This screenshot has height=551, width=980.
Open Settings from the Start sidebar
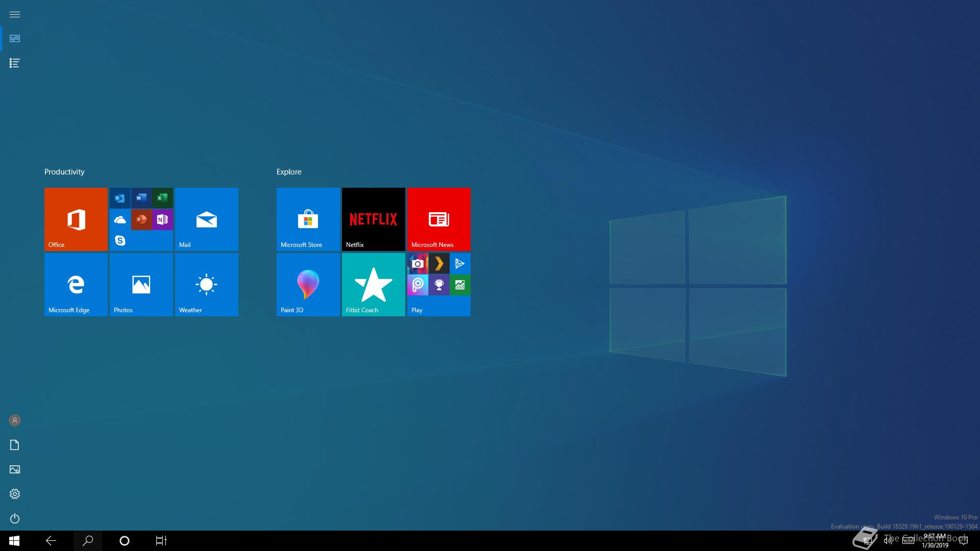[15, 494]
